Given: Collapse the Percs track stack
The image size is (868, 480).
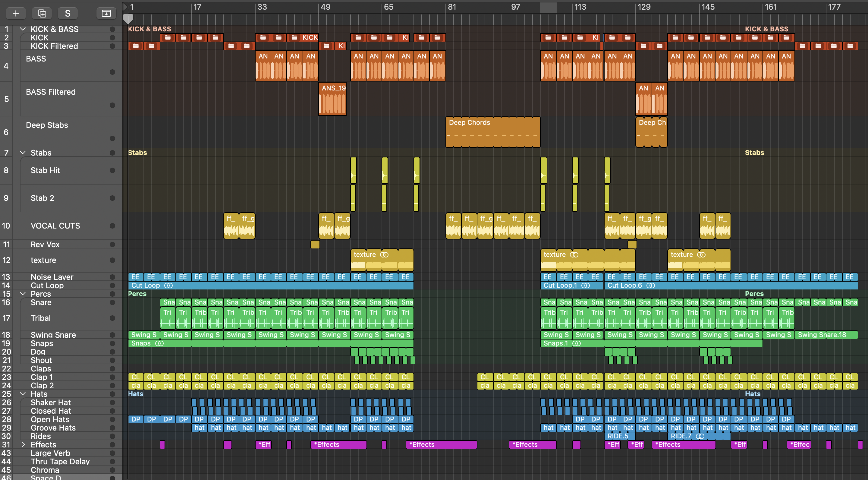Looking at the screenshot, I should (x=23, y=294).
